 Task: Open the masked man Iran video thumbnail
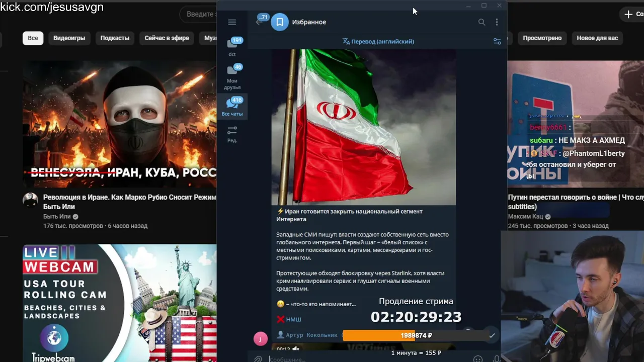tap(120, 124)
